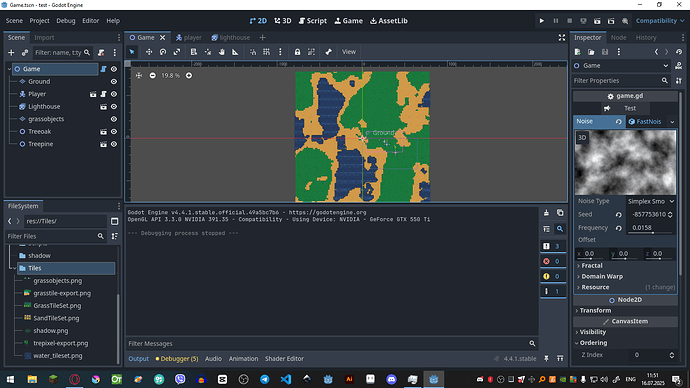Image resolution: width=690 pixels, height=388 pixels.
Task: Open the View menu in the viewport toolbar
Action: (x=349, y=52)
